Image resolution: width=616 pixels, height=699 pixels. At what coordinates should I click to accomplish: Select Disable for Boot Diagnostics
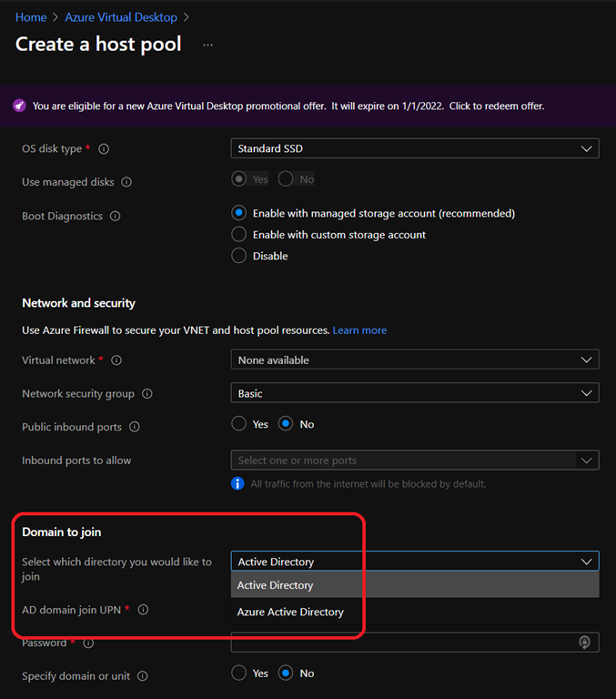(239, 256)
